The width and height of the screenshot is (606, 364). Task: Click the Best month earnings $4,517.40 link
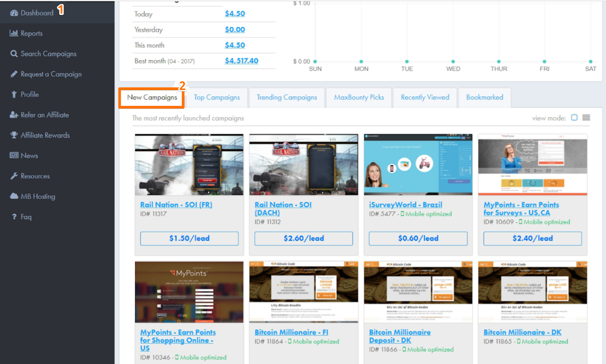[x=241, y=61]
